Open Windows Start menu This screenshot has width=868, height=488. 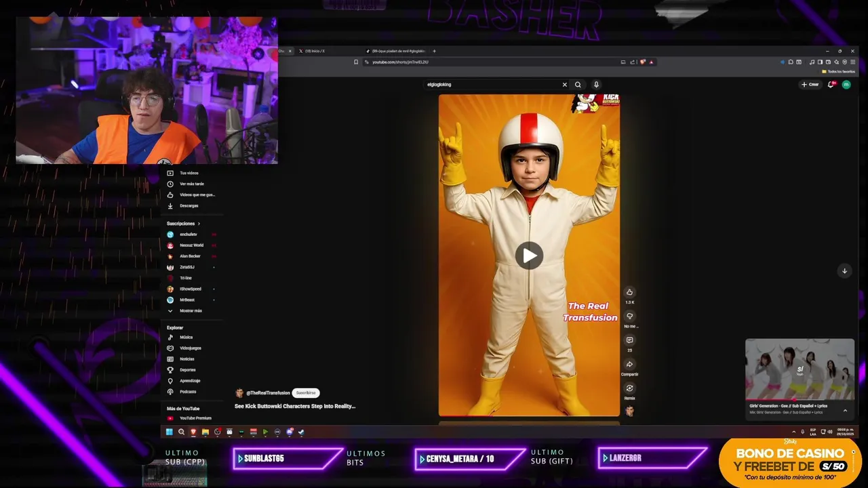(x=169, y=432)
